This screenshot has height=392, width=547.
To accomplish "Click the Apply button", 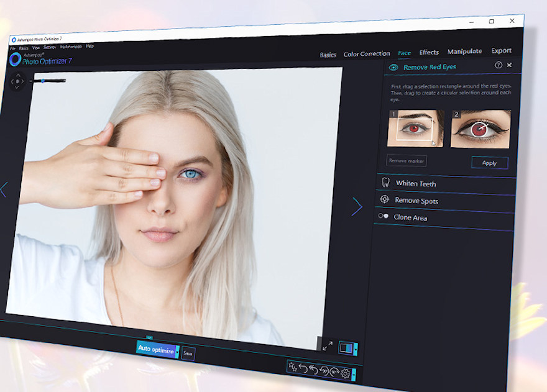I will (x=489, y=163).
